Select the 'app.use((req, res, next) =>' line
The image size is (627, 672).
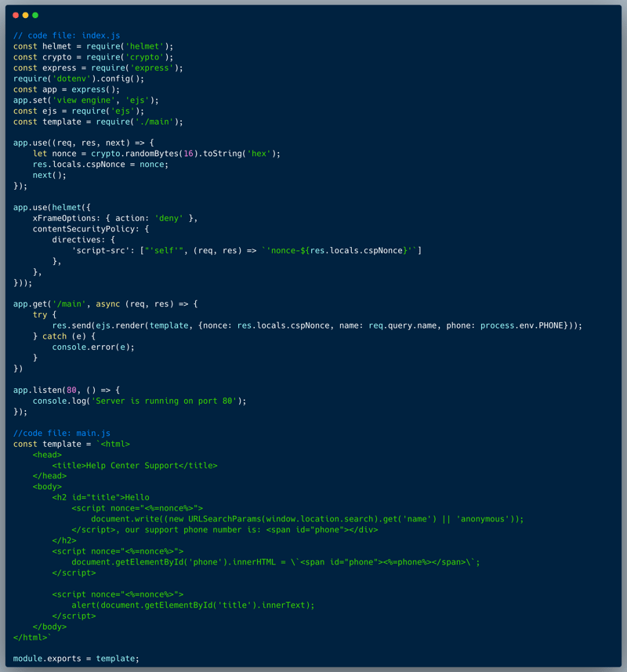click(x=84, y=143)
